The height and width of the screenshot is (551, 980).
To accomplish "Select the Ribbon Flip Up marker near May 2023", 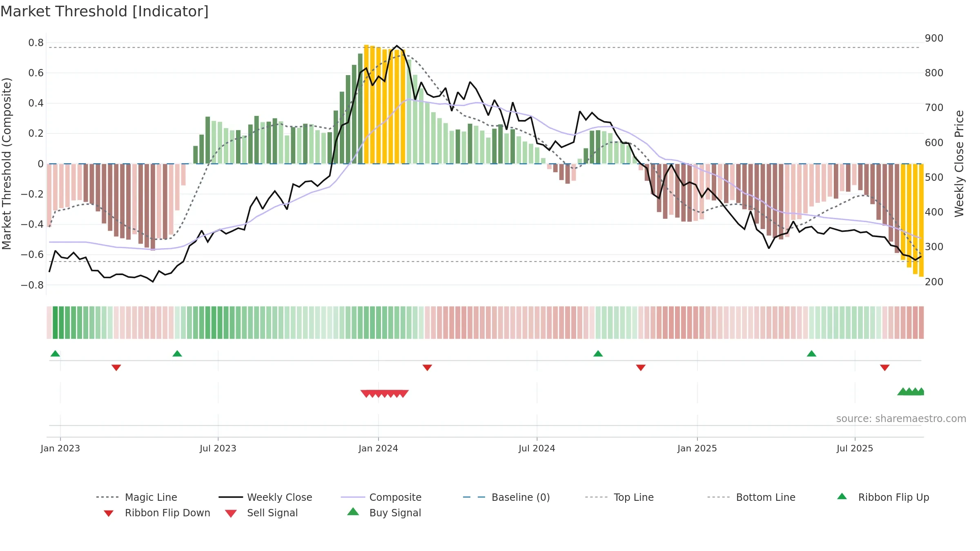I will pos(177,353).
